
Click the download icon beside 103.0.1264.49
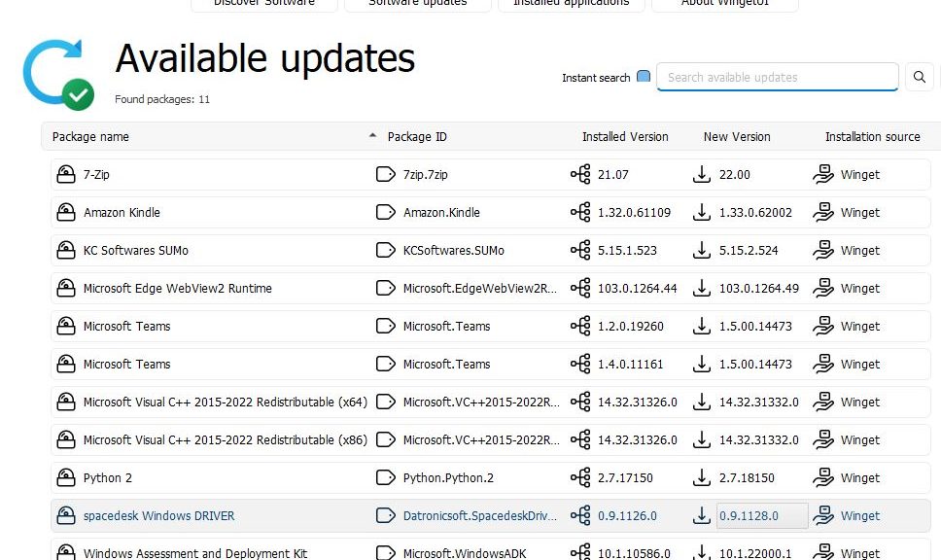(x=702, y=288)
